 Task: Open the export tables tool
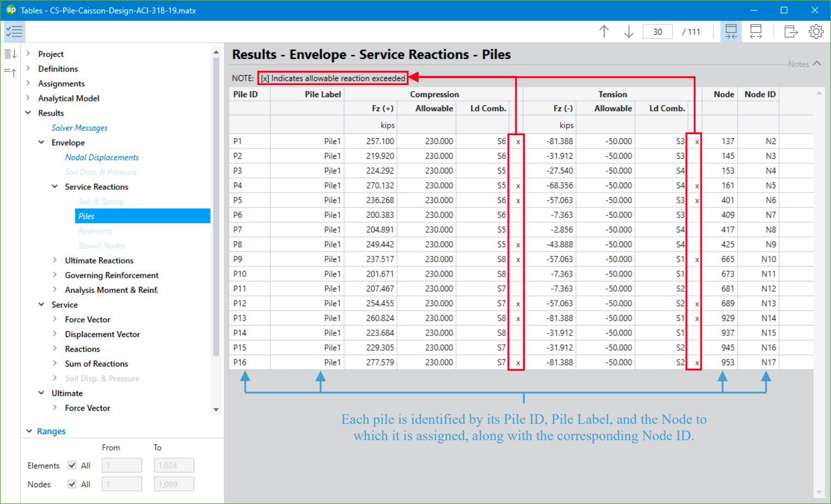coord(790,31)
